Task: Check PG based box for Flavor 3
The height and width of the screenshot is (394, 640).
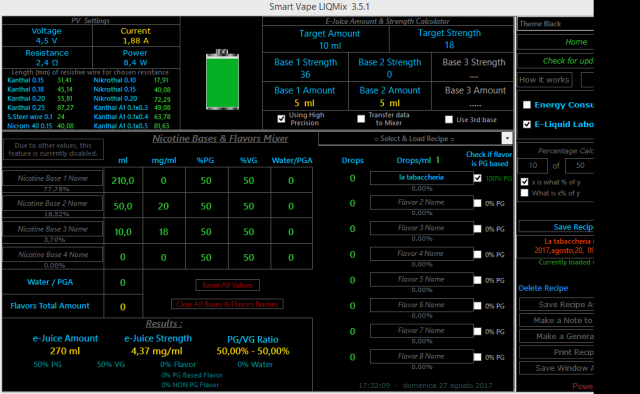Action: [x=478, y=229]
